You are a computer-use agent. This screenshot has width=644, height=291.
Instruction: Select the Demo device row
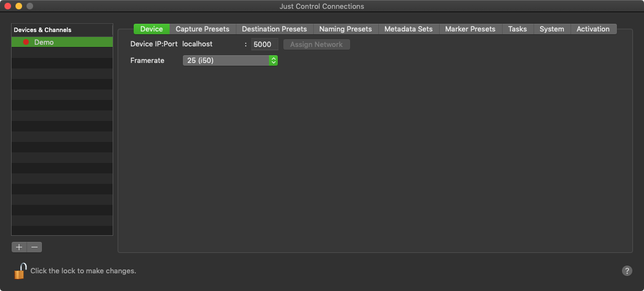coord(62,43)
